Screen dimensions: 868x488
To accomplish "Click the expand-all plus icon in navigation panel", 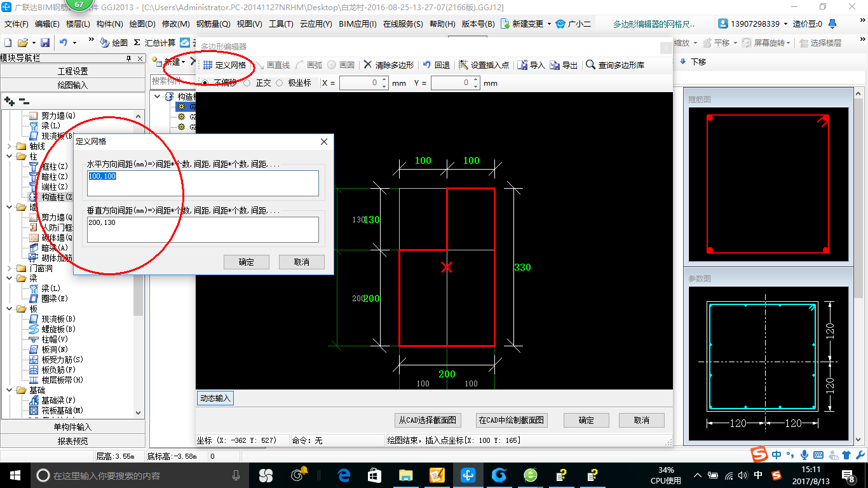I will (9, 100).
